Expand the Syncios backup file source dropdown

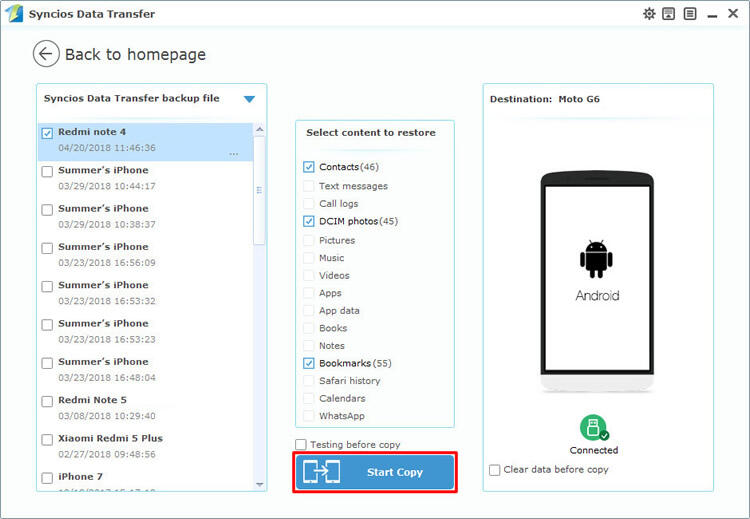249,99
